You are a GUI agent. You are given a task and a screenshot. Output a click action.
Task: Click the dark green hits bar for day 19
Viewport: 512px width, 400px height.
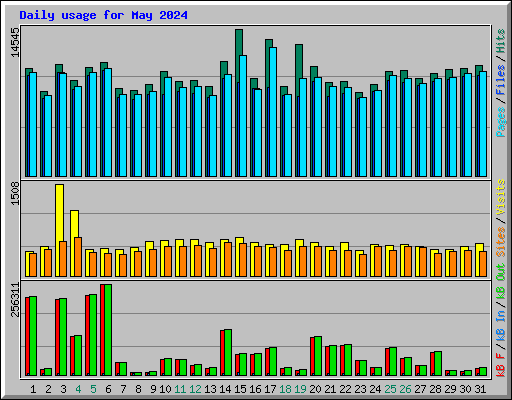pos(299,61)
